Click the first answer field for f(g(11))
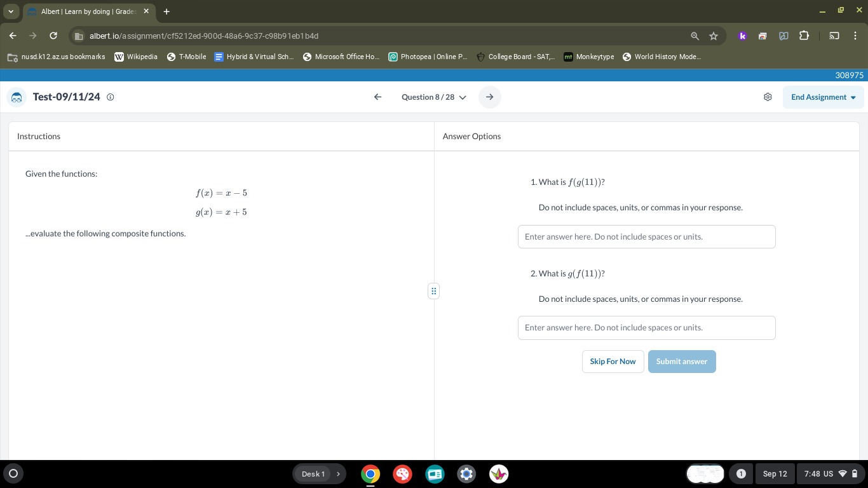This screenshot has width=868, height=488. [x=646, y=236]
